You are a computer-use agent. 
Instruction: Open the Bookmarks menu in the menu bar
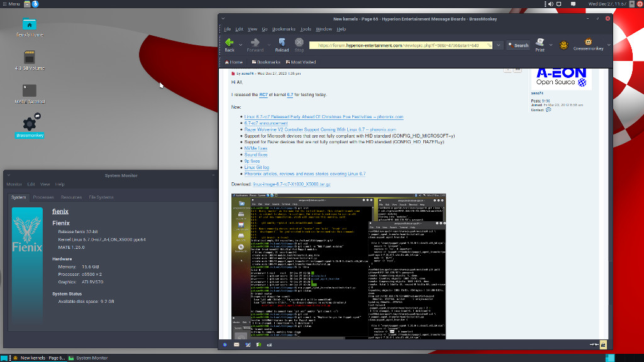284,29
